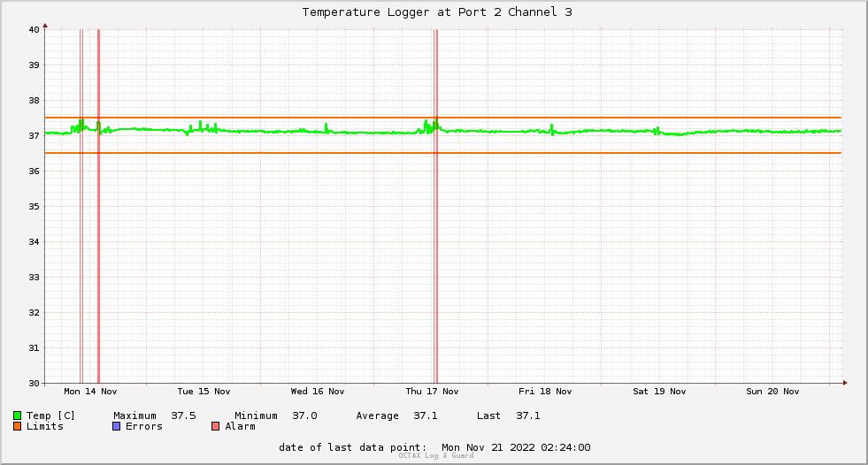Click the 'Limits' legend label
Viewport: 868px width, 465px height.
pos(45,426)
